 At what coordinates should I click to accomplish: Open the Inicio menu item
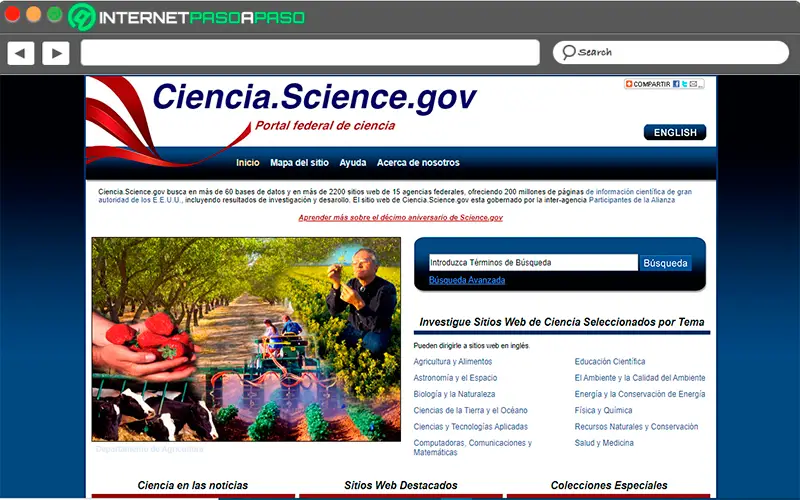point(247,162)
